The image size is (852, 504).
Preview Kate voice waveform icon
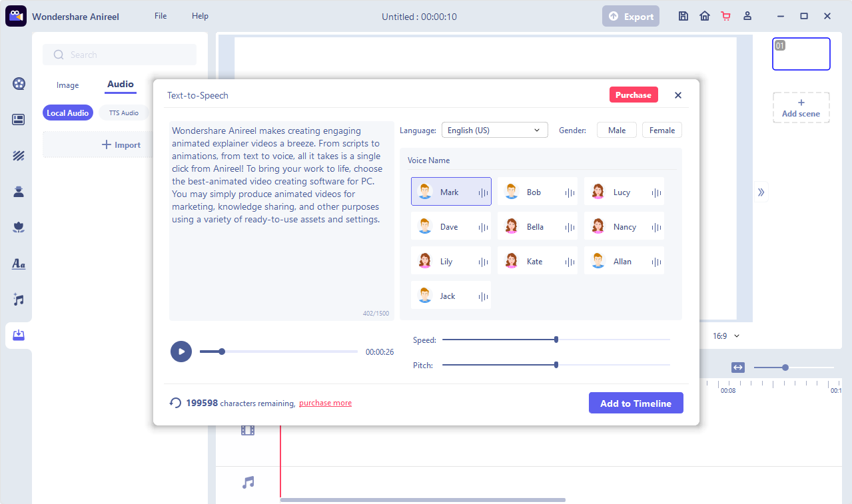(570, 262)
